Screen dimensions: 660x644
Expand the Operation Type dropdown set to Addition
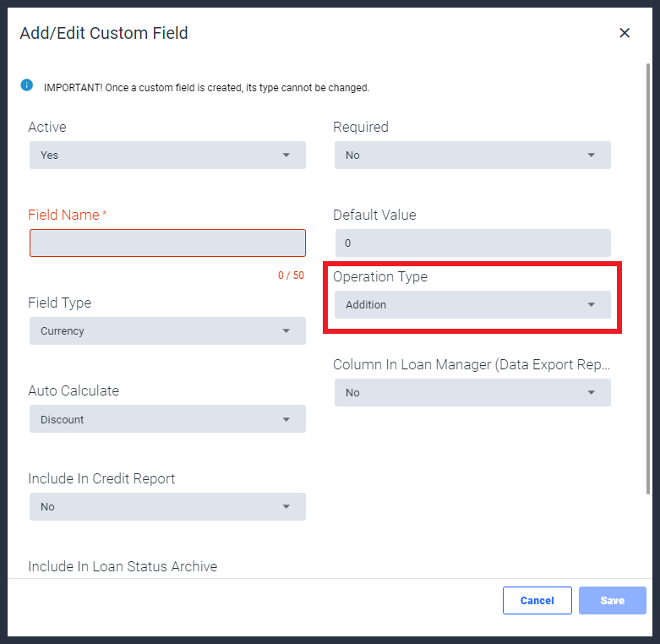point(472,304)
